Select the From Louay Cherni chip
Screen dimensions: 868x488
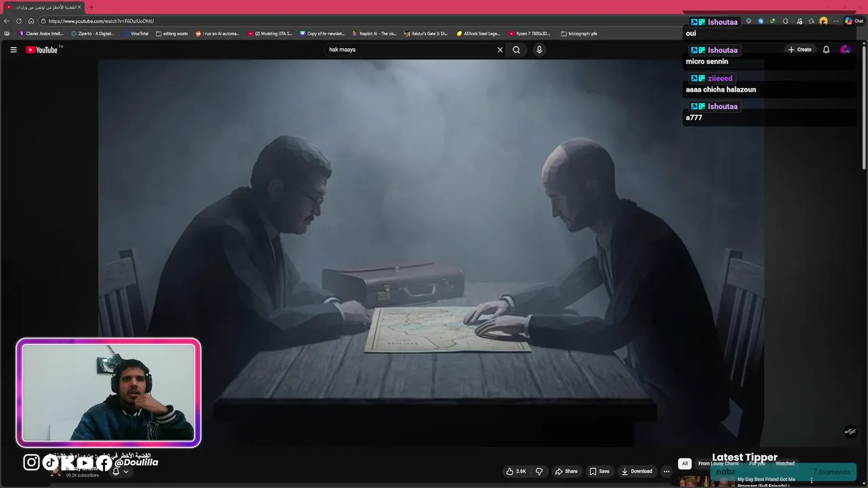point(718,464)
